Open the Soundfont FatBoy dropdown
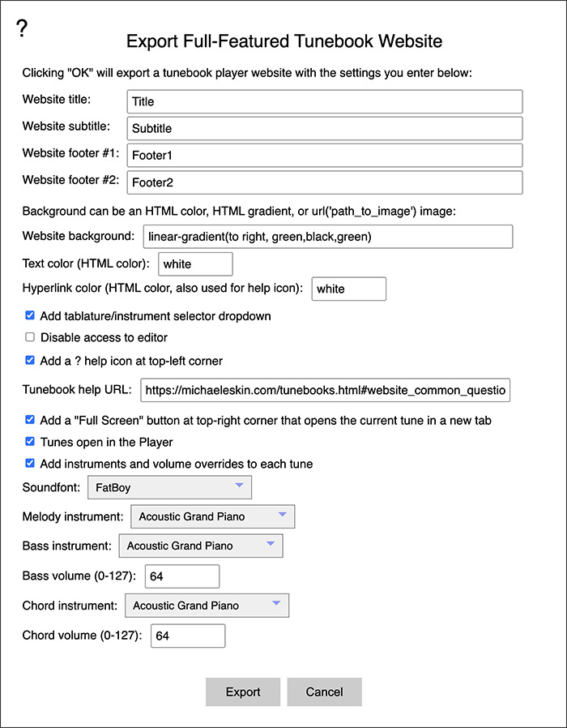567x728 pixels. pyautogui.click(x=170, y=487)
